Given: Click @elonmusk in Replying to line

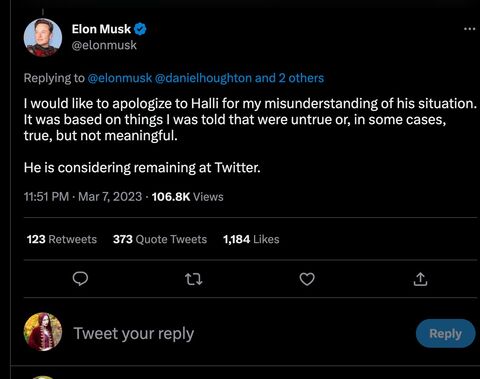Looking at the screenshot, I should (x=120, y=78).
